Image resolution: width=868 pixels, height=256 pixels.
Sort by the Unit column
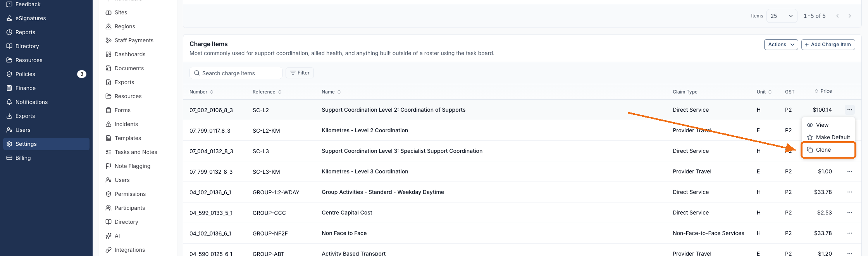point(764,92)
